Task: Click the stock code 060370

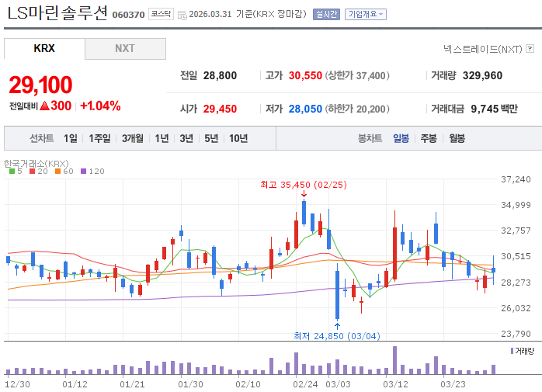Action: pyautogui.click(x=128, y=15)
